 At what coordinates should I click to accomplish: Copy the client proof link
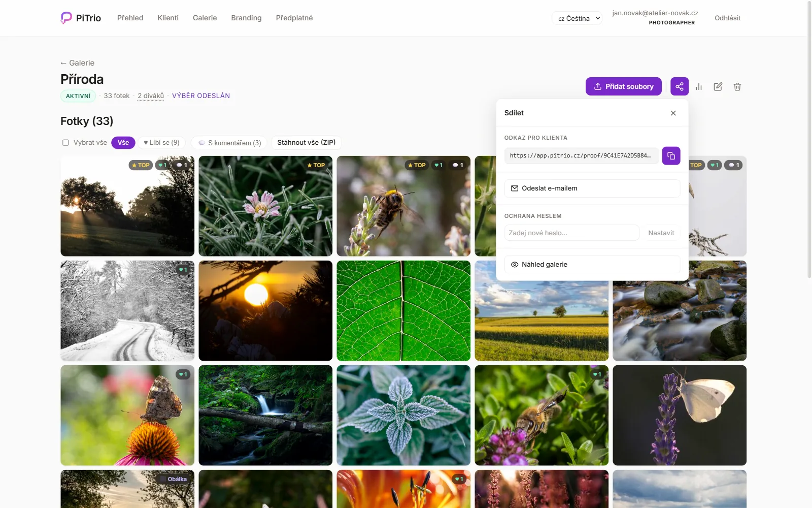(671, 155)
